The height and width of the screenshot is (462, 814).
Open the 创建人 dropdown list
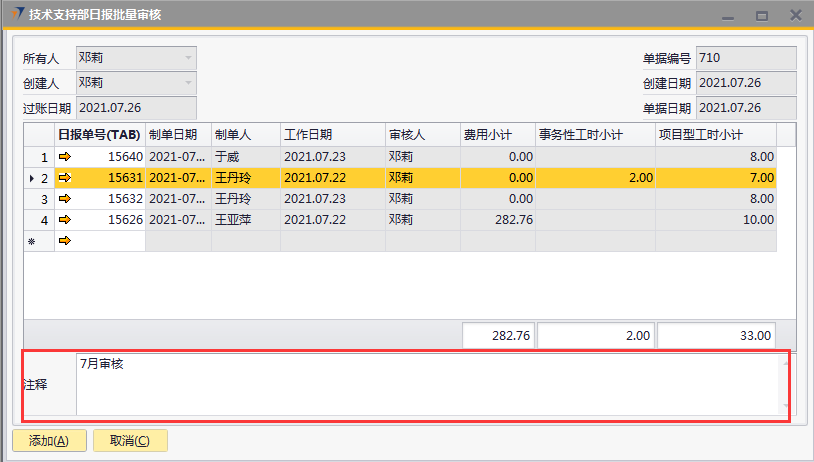coord(187,84)
